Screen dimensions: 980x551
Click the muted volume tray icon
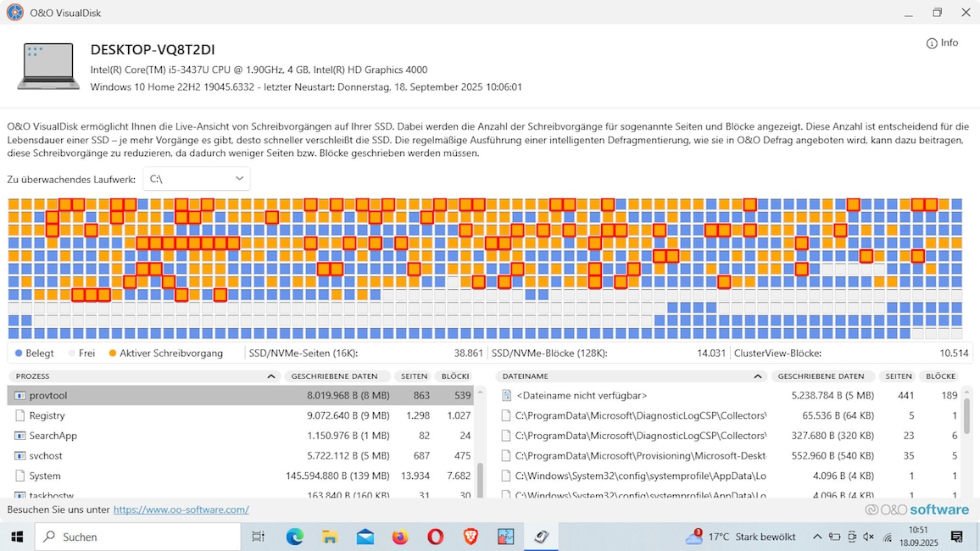(869, 537)
